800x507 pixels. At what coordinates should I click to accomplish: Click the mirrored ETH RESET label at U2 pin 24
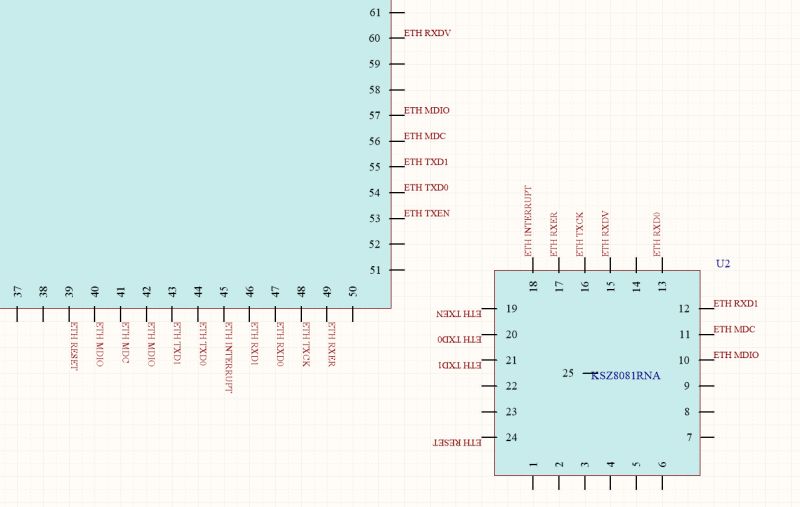point(458,443)
